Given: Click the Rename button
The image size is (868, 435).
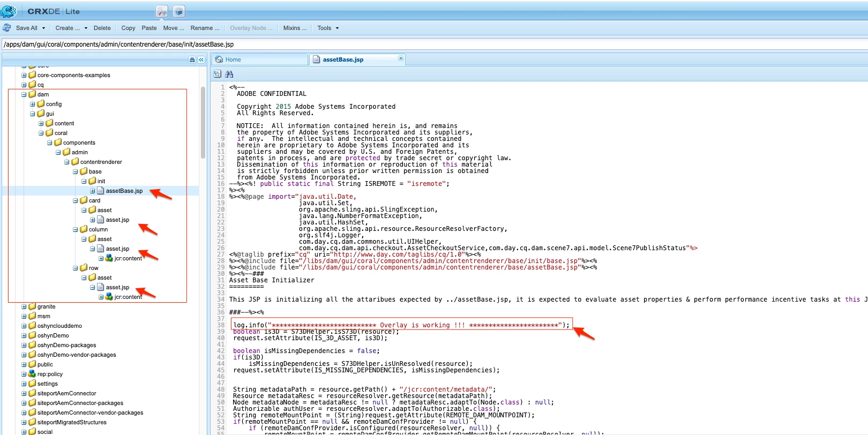Looking at the screenshot, I should point(205,28).
